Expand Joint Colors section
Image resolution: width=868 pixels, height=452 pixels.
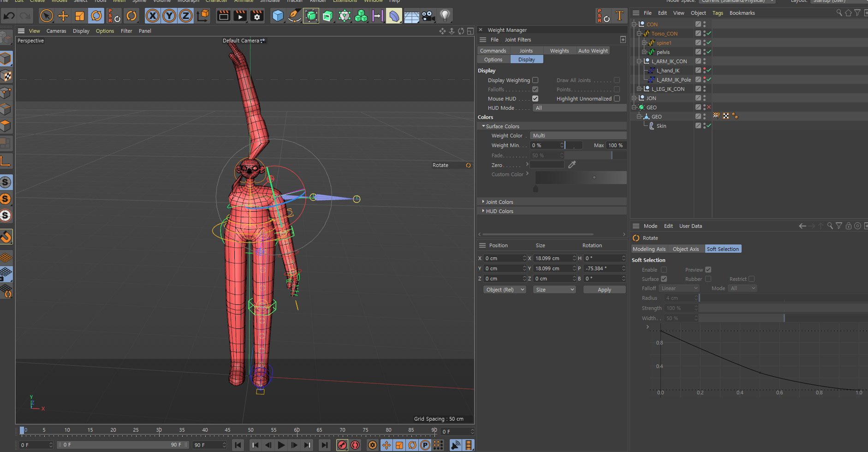(x=483, y=202)
